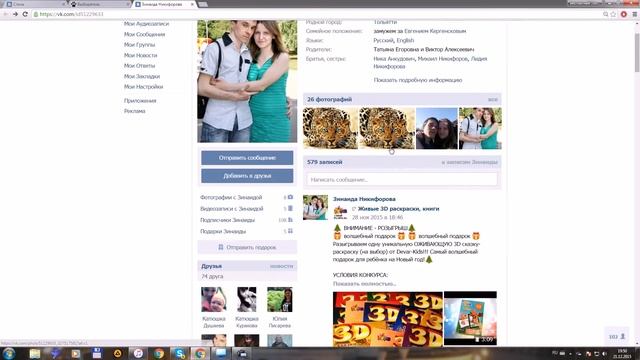Open Подписчики Зинаиды link
The width and height of the screenshot is (640, 360).
[x=227, y=220]
